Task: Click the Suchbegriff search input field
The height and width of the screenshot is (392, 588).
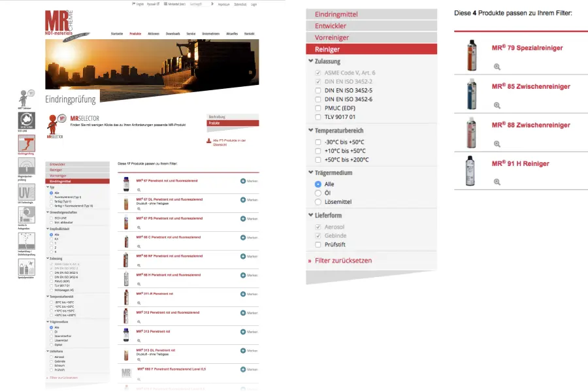Action: tap(199, 4)
